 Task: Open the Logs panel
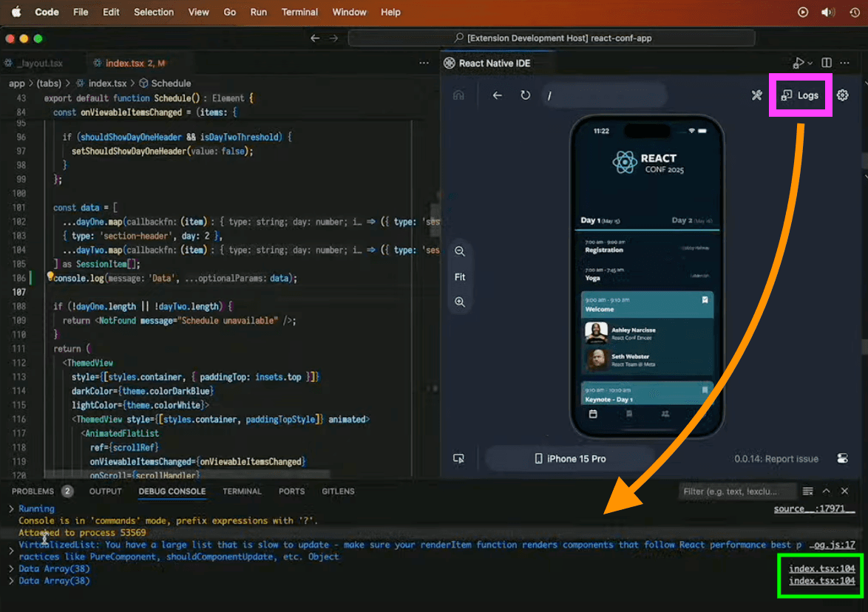800,95
